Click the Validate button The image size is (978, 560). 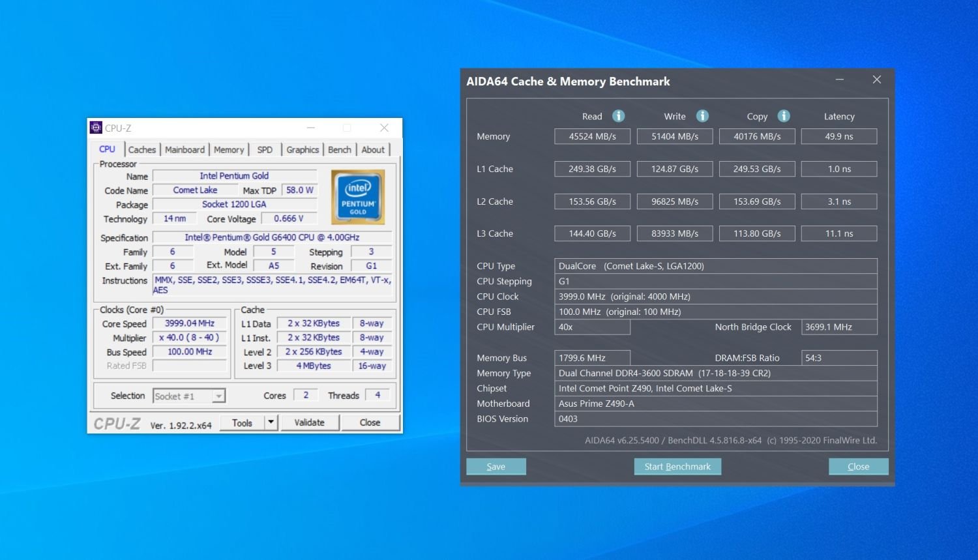(x=310, y=422)
